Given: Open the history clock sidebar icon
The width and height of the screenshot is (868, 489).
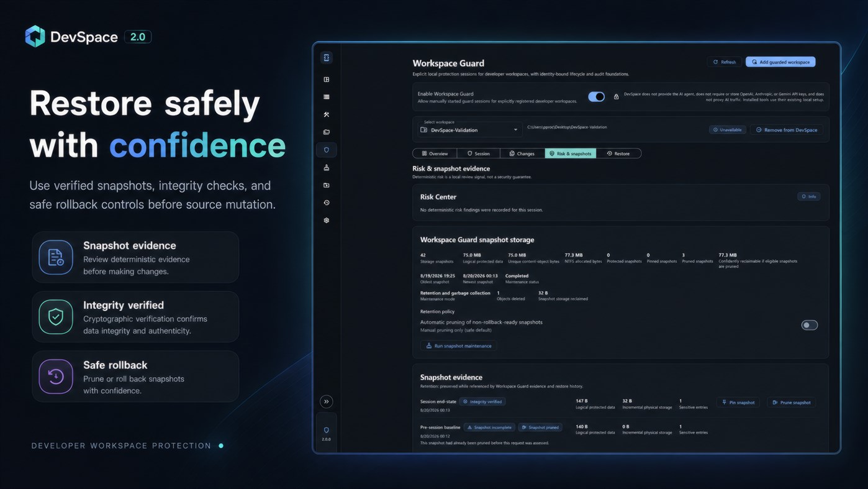Looking at the screenshot, I should (327, 203).
